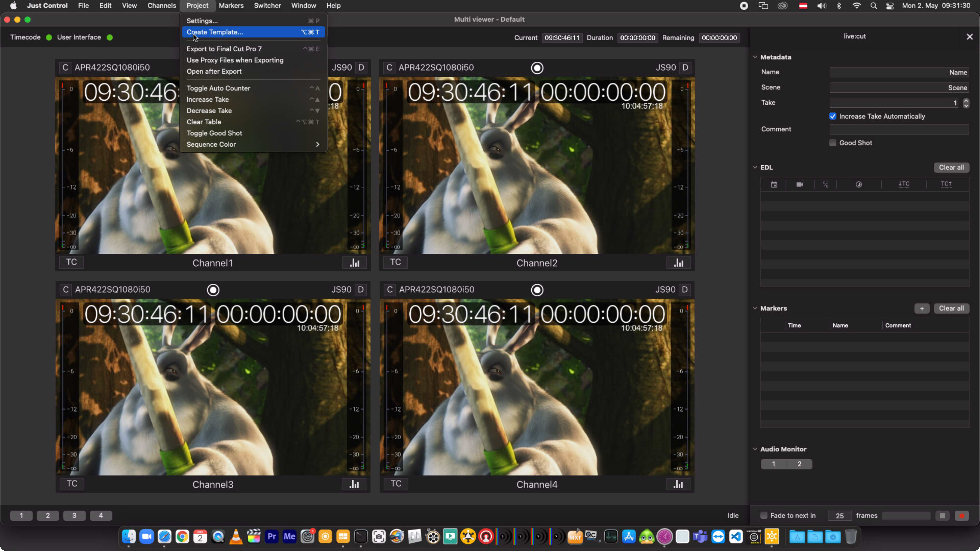Click record indicator on Channel3 header
Screen dimensions: 980x551
pyautogui.click(x=213, y=290)
